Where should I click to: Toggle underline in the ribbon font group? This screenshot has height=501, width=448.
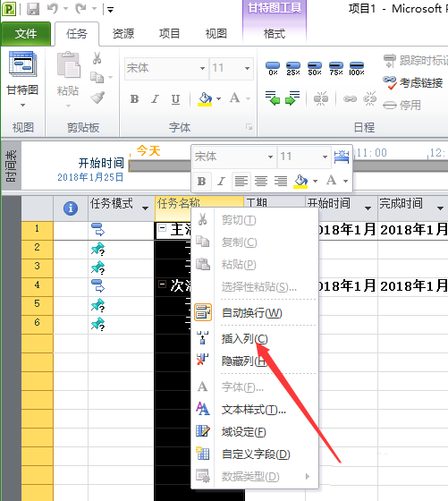click(x=175, y=99)
